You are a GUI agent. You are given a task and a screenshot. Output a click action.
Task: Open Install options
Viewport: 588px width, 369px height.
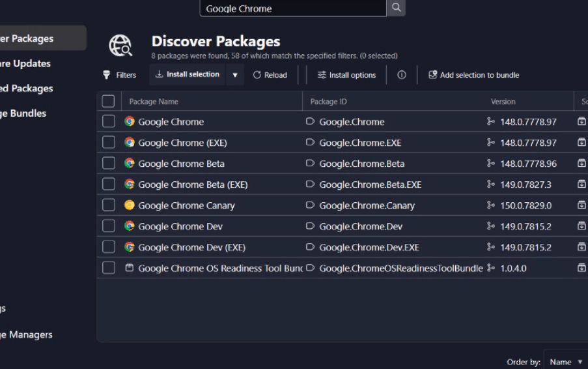(346, 75)
